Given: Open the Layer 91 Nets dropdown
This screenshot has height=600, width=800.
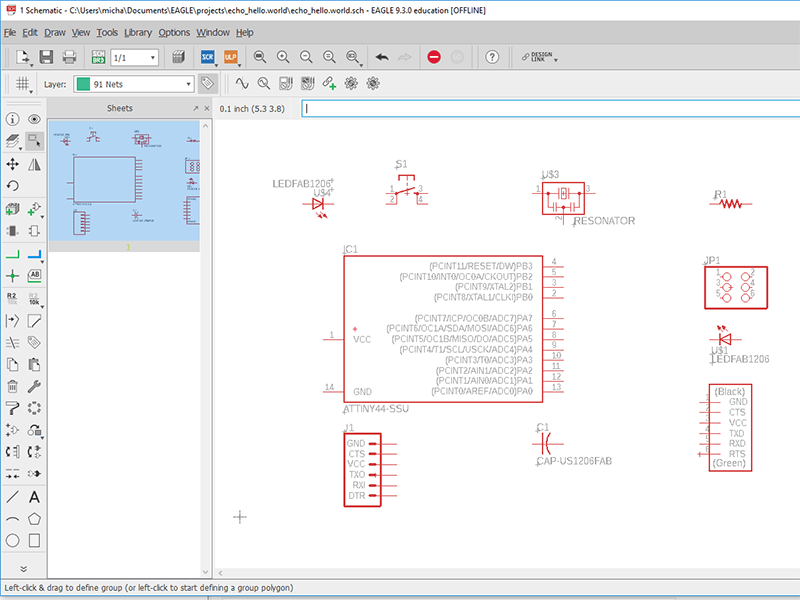Looking at the screenshot, I should pos(134,84).
